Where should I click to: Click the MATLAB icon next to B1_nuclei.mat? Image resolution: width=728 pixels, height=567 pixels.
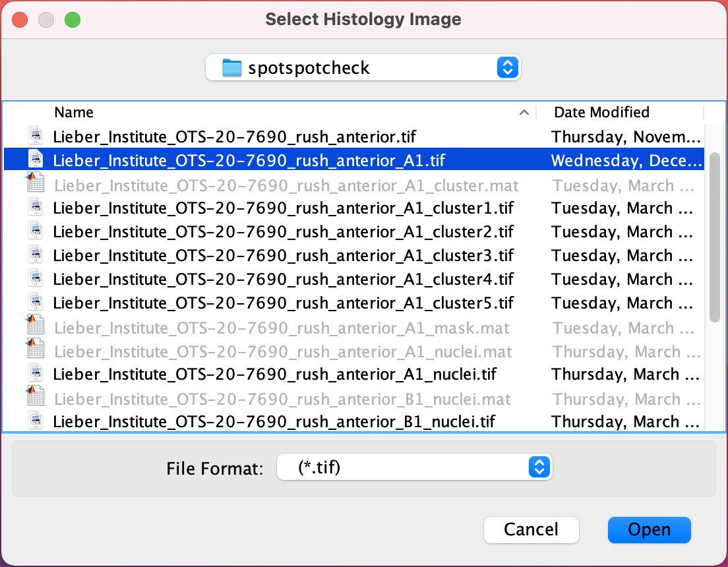tap(35, 397)
